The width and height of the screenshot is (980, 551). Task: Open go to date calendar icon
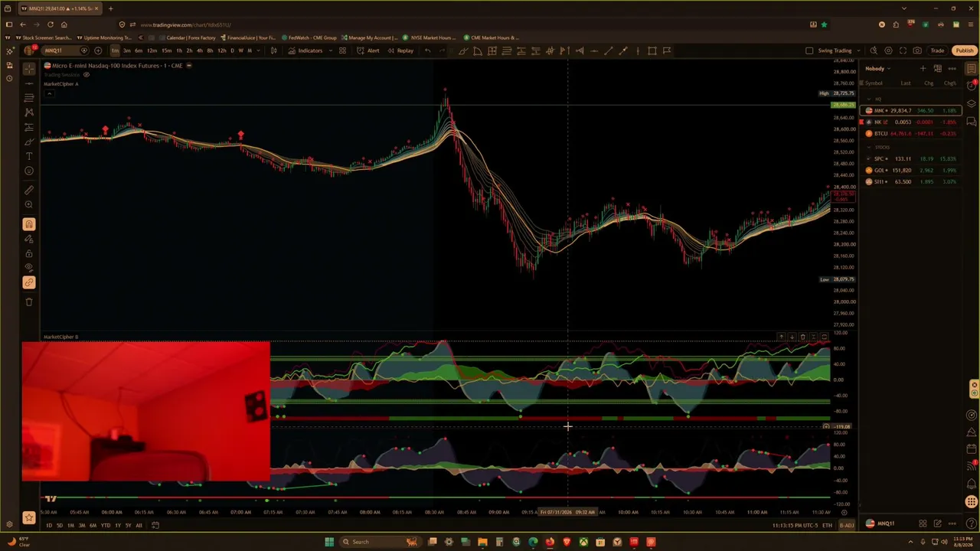[155, 526]
